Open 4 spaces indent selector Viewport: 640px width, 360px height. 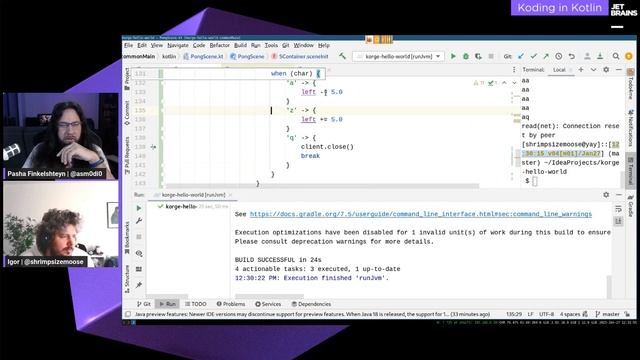point(570,314)
